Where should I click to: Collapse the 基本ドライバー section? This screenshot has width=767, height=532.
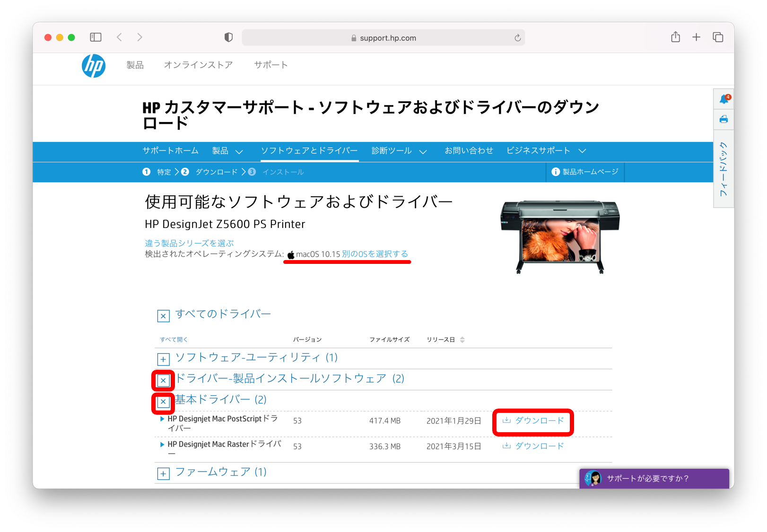tap(163, 401)
